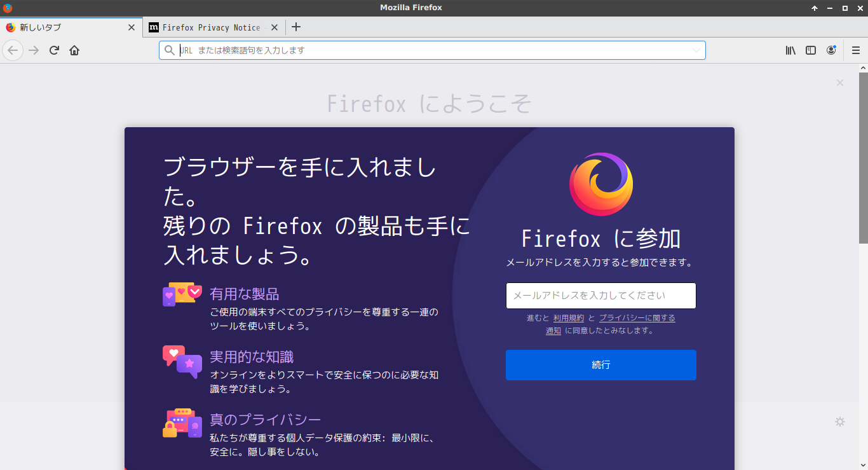This screenshot has height=470, width=868.
Task: Click the 続行 continue button
Action: pos(600,365)
